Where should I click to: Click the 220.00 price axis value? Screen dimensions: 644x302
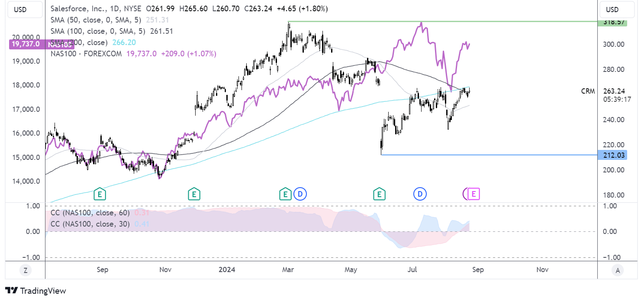tap(614, 145)
